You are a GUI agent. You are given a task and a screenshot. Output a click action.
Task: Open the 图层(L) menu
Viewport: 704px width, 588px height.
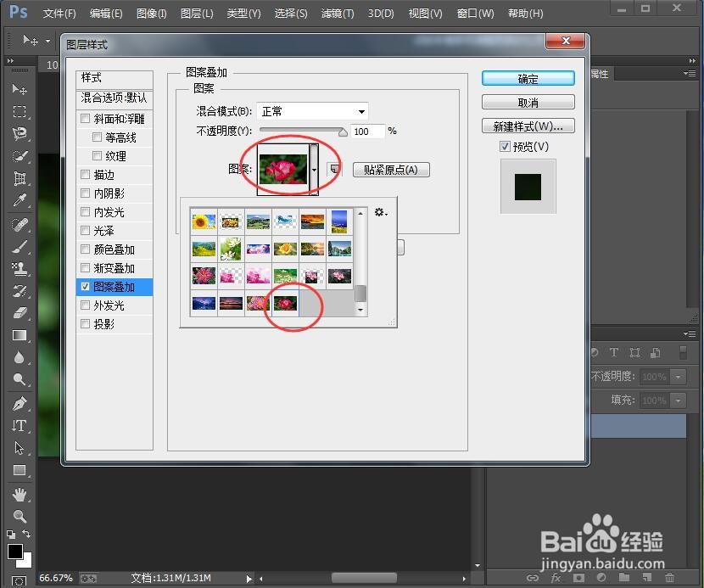pos(197,14)
